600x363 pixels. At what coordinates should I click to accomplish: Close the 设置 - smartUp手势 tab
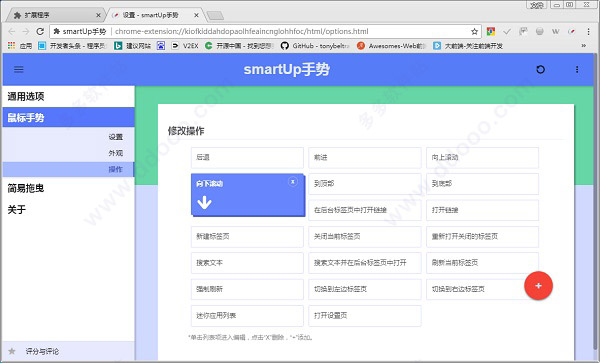pos(196,15)
